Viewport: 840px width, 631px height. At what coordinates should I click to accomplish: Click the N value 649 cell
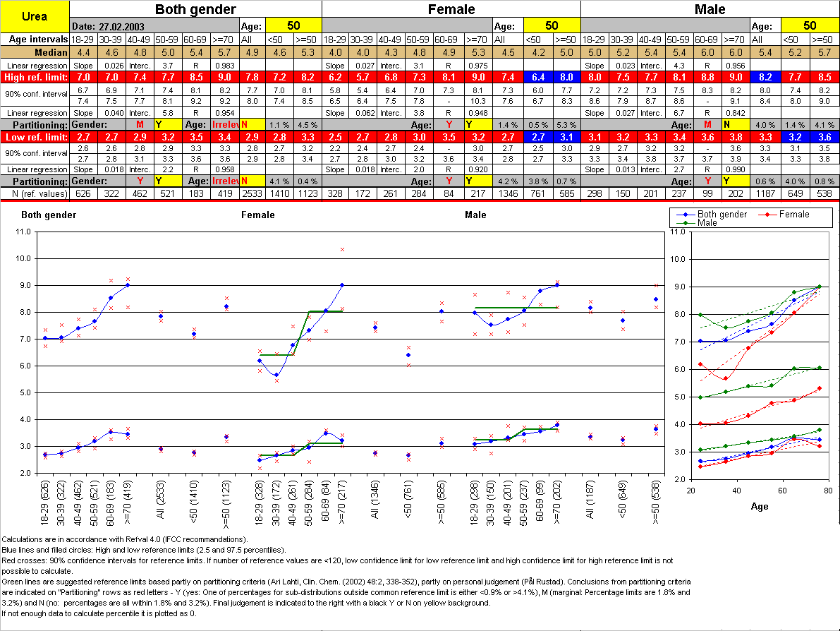pos(796,193)
